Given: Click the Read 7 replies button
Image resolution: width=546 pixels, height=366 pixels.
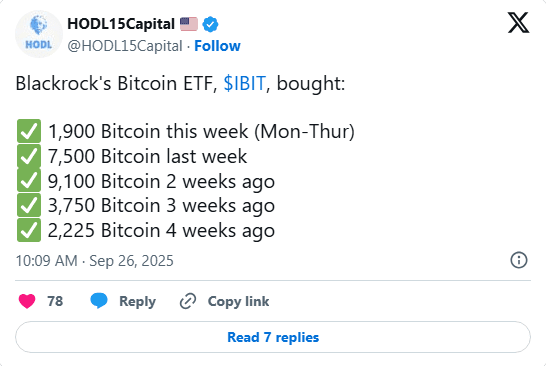Looking at the screenshot, I should (x=273, y=337).
